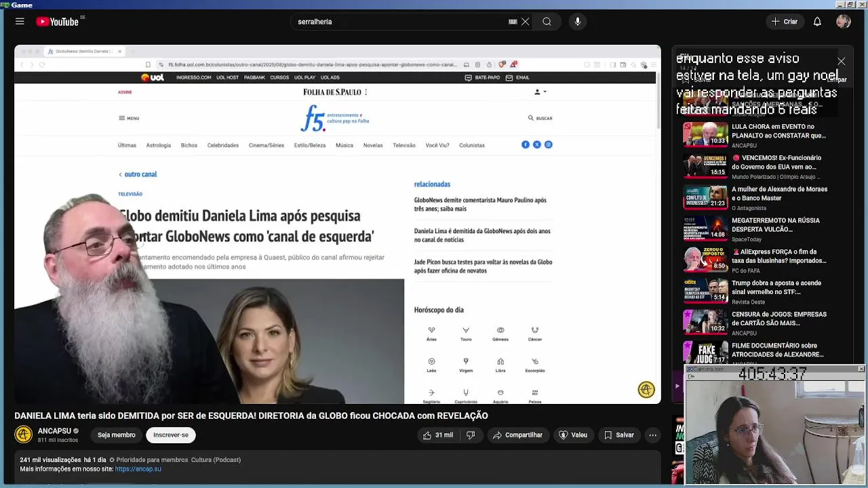Screen dimensions: 868x488
Task: Send a Valeu super thanks
Action: tap(573, 435)
